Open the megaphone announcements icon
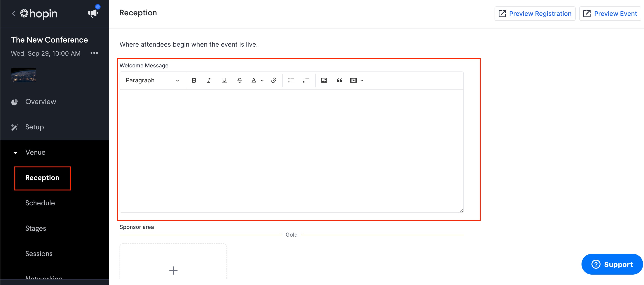The width and height of the screenshot is (644, 285). tap(92, 13)
